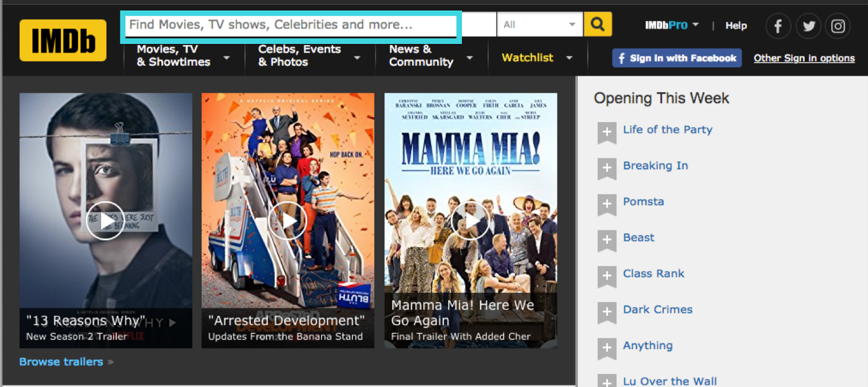The image size is (868, 387).
Task: Open the Pomsta title
Action: tap(644, 201)
